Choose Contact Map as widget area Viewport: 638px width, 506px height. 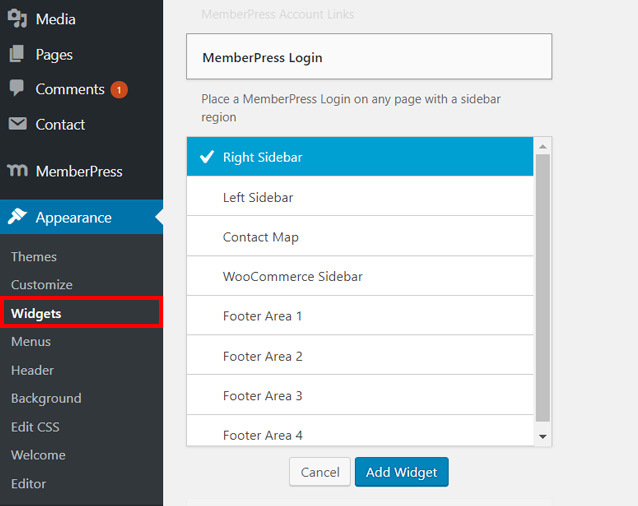[x=360, y=237]
